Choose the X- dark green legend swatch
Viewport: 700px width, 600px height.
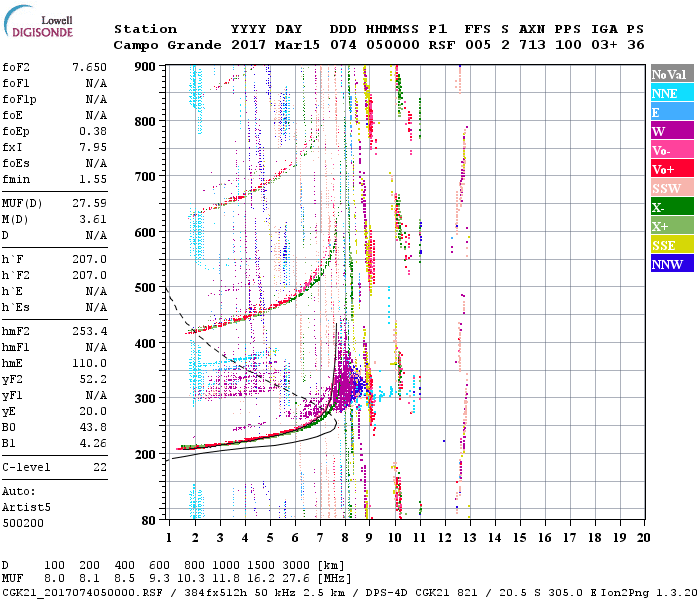[670, 207]
